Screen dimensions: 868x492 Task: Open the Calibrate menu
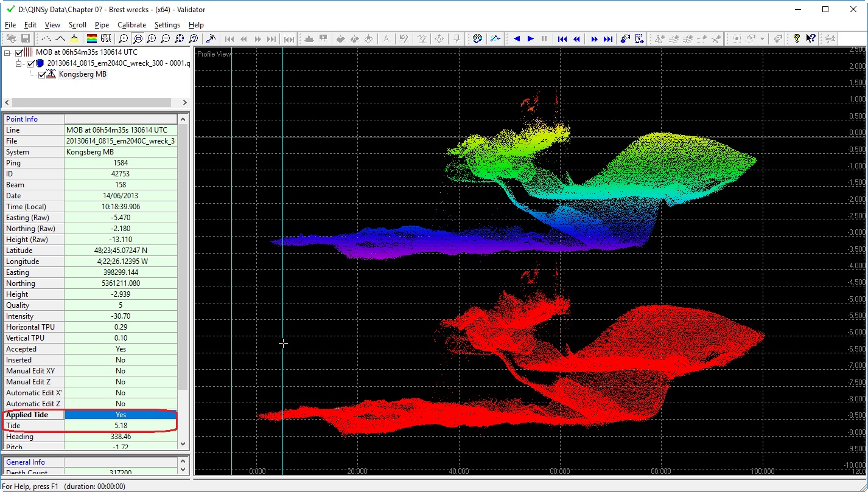[131, 25]
